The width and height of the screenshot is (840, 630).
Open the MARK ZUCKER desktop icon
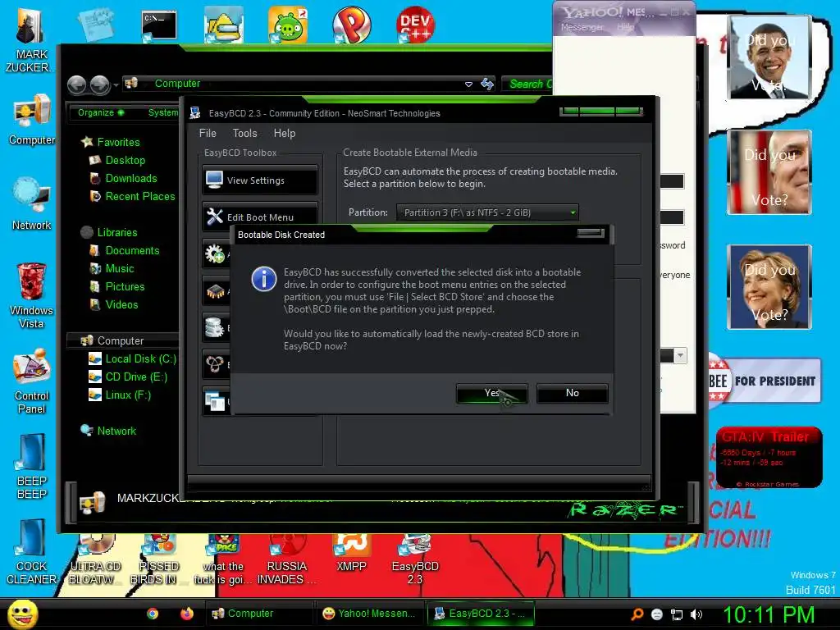point(30,39)
